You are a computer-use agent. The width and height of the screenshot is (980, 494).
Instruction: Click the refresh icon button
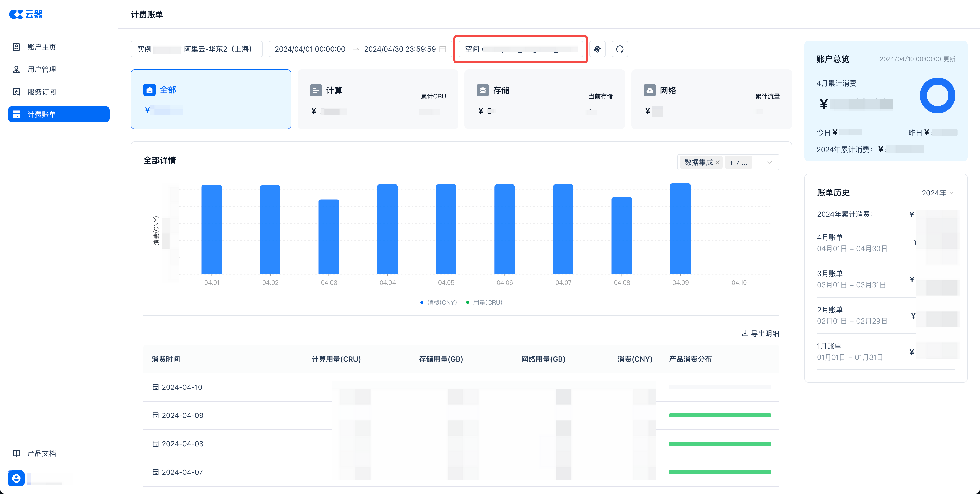tap(620, 49)
